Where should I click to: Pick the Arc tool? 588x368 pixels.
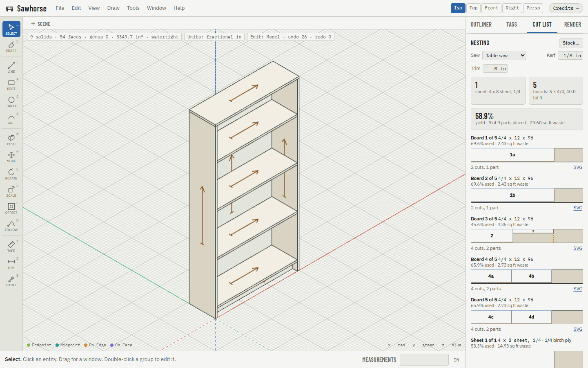click(x=11, y=119)
